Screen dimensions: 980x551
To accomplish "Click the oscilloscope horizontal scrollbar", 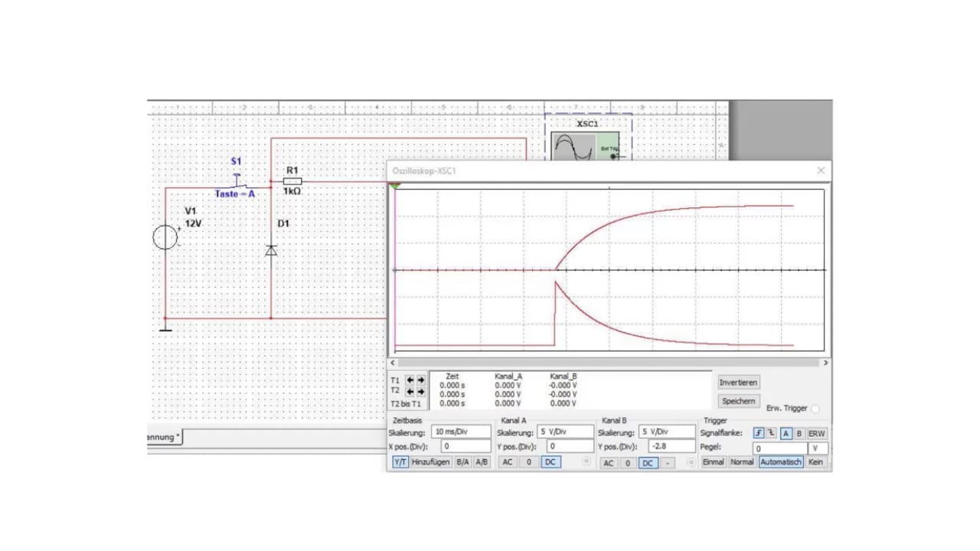I will pos(610,363).
